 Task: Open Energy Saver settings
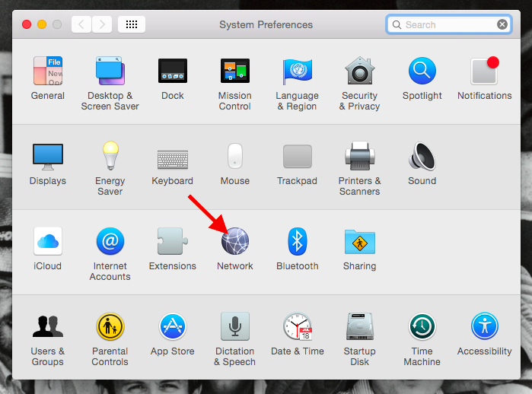point(110,157)
